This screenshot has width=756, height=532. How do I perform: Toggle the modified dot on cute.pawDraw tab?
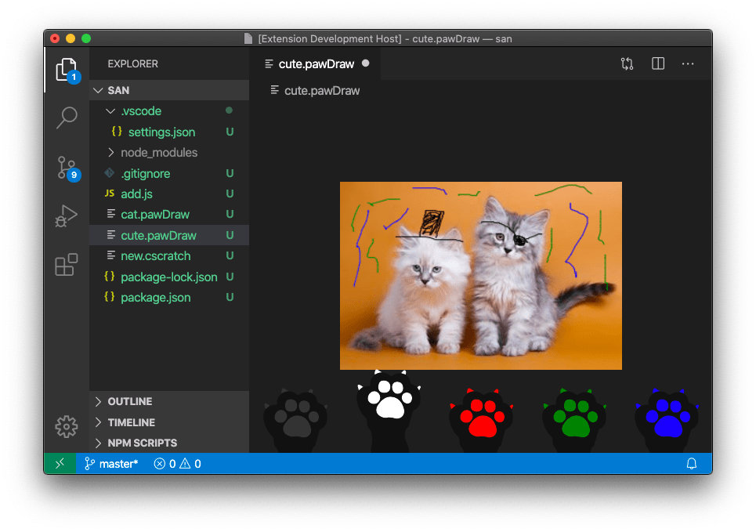click(365, 64)
